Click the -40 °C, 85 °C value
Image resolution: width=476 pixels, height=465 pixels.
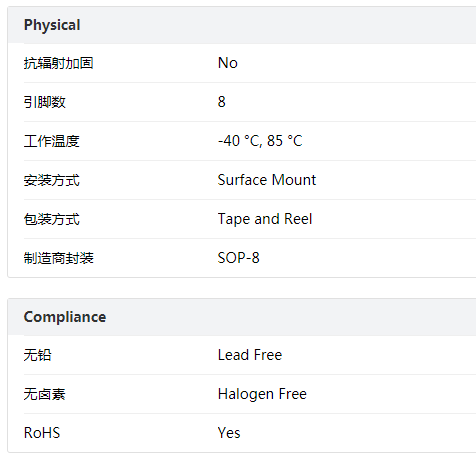(x=260, y=141)
